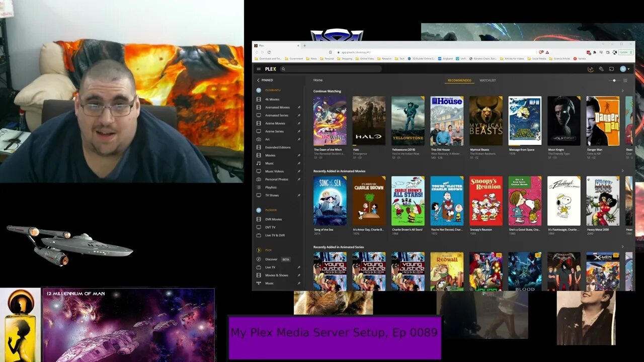Open a new browser tab
644x362 pixels.
tap(304, 45)
